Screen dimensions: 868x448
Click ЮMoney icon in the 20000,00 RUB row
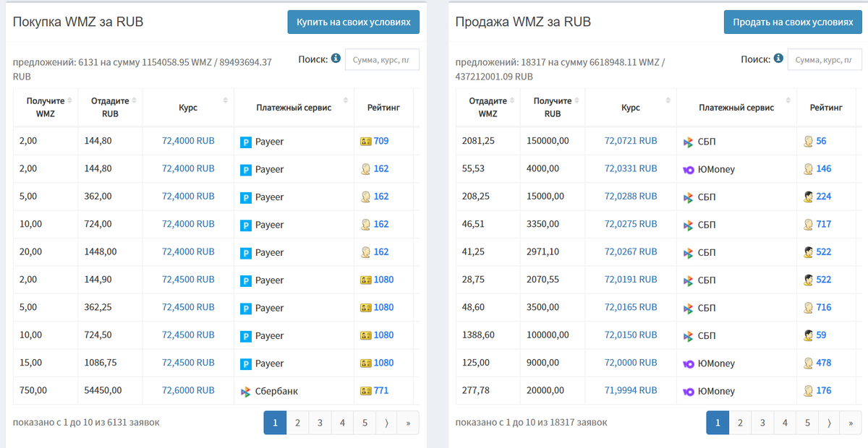coord(689,391)
